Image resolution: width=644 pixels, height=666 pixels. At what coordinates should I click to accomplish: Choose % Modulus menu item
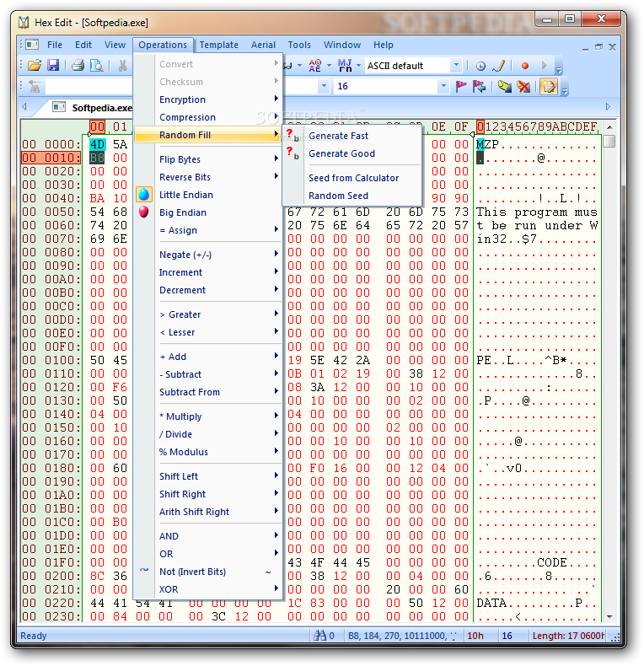pyautogui.click(x=208, y=452)
